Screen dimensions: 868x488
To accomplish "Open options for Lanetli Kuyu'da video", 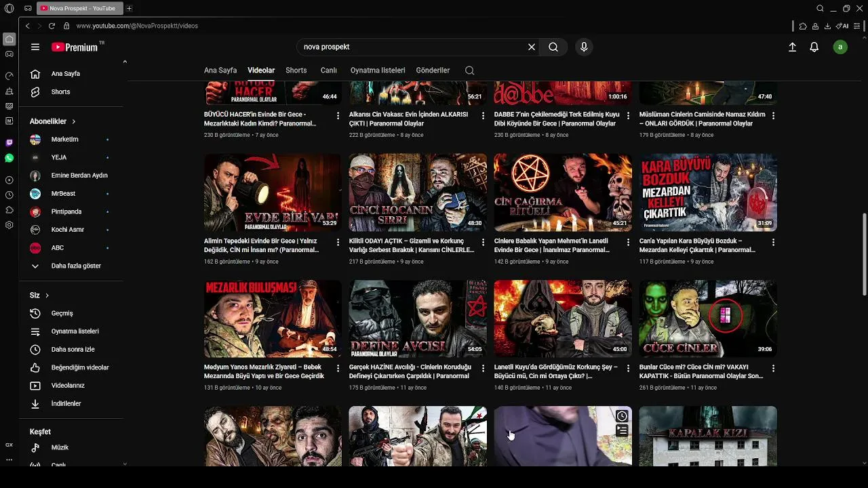I will [628, 369].
